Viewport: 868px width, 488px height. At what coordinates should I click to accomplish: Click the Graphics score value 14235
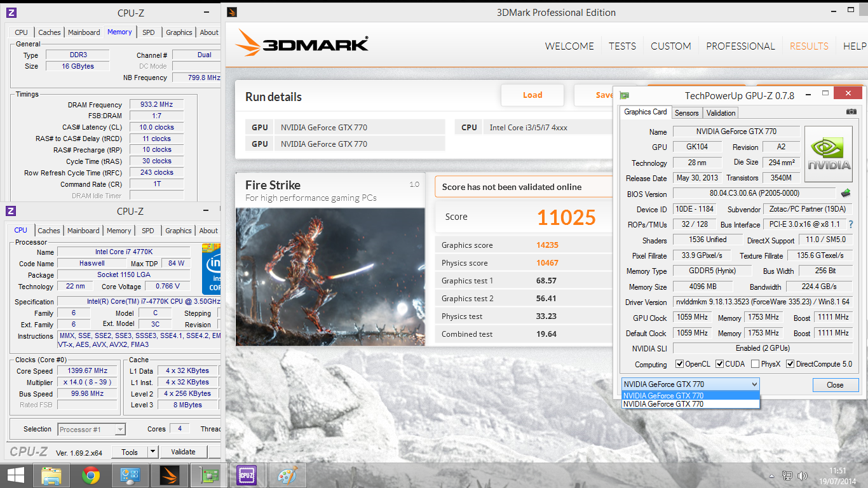point(547,245)
